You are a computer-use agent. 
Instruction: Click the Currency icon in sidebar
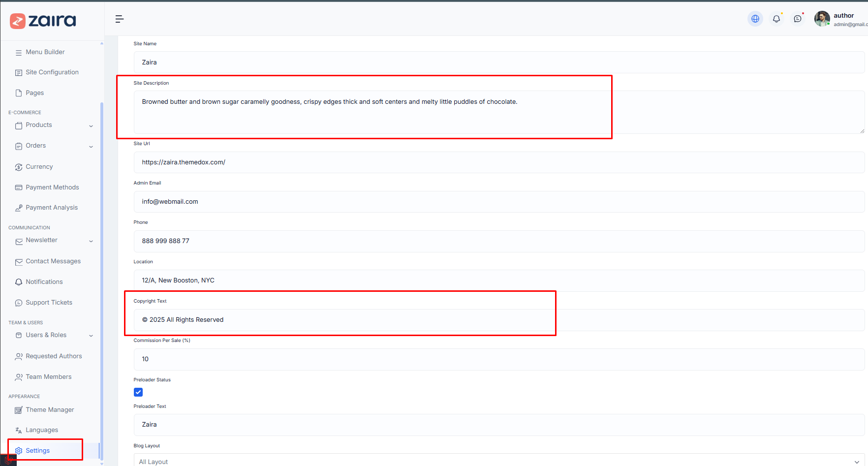(x=19, y=167)
